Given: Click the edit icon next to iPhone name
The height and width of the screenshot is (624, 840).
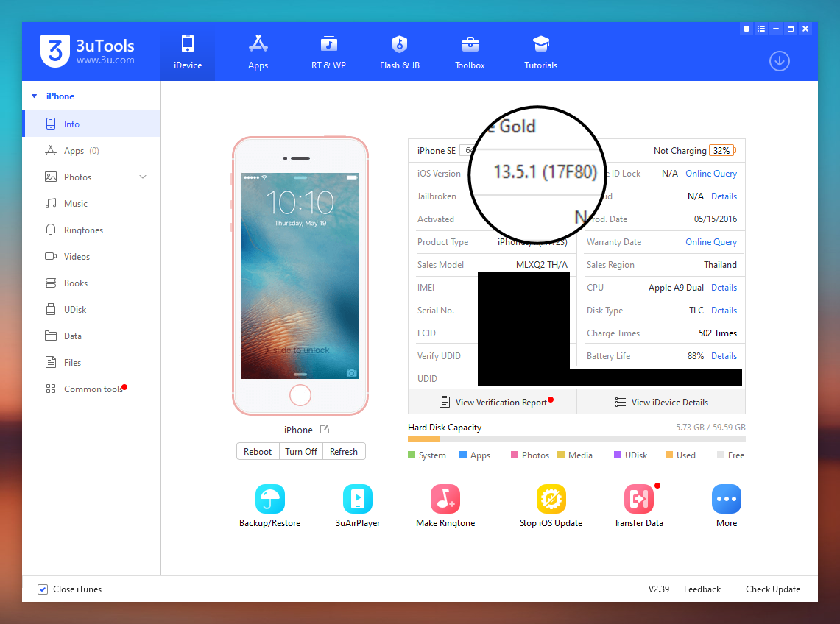Looking at the screenshot, I should [325, 430].
